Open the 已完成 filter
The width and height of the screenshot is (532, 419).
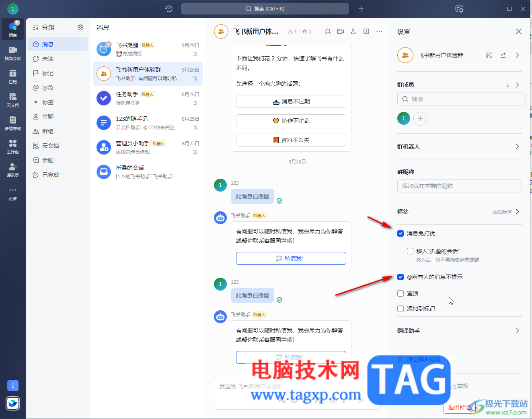pos(58,175)
